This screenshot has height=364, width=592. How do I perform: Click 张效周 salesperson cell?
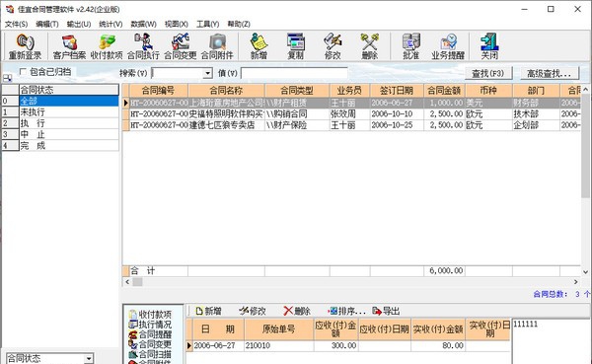pos(349,114)
